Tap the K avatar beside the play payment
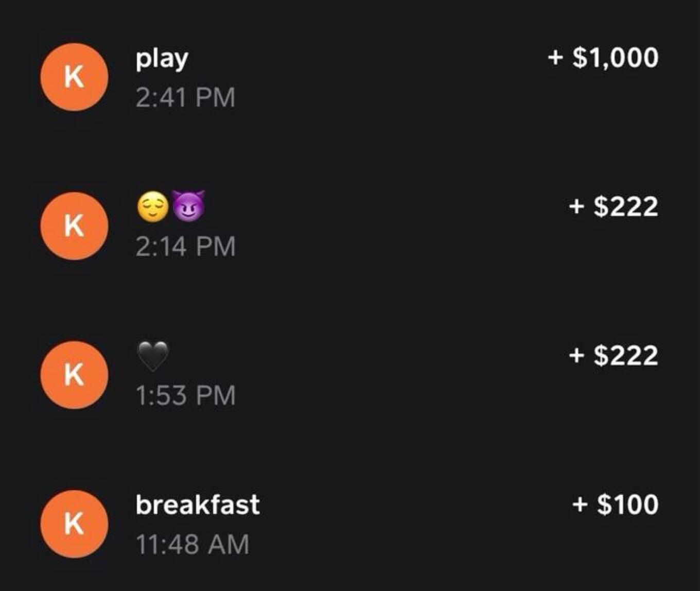 pyautogui.click(x=74, y=77)
